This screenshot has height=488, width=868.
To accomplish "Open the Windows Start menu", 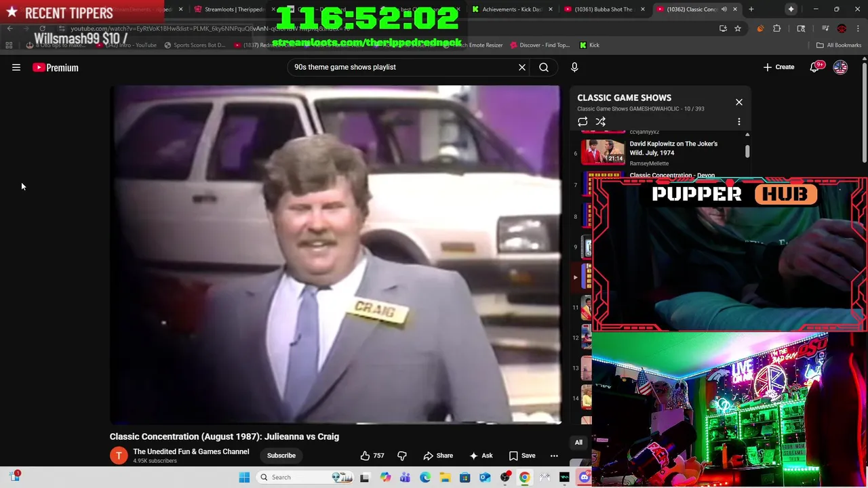I will 244,477.
